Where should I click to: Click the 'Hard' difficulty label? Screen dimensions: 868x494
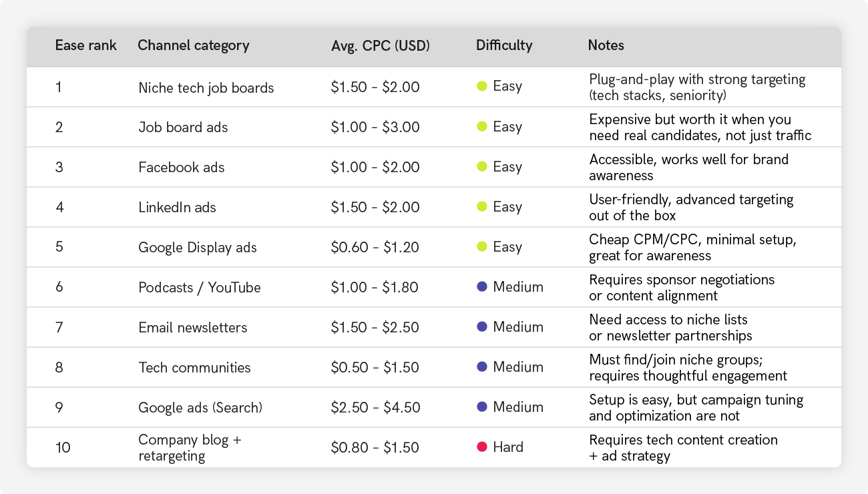(x=508, y=447)
